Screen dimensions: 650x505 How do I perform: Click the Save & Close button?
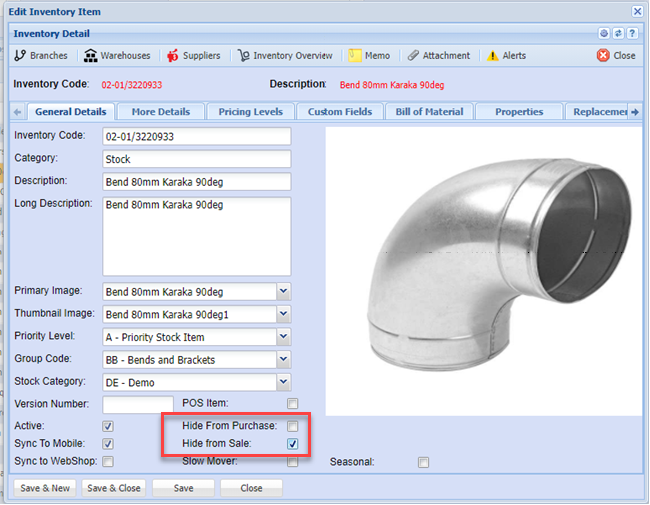coord(114,489)
